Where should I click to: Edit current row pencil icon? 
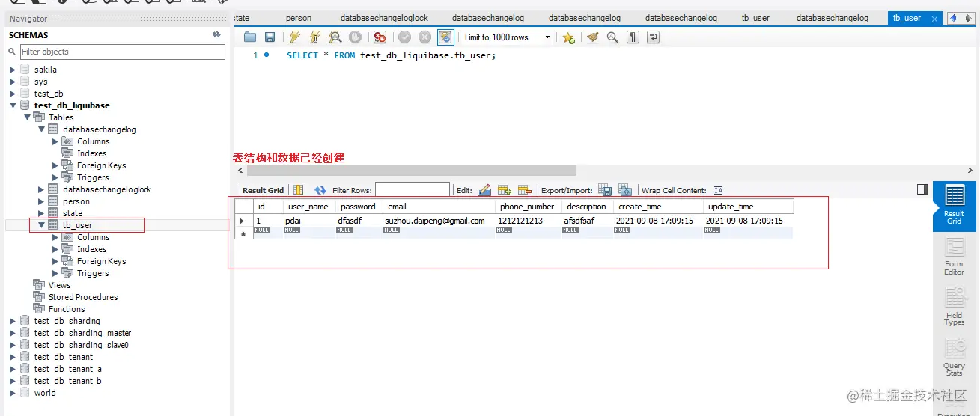tap(484, 190)
